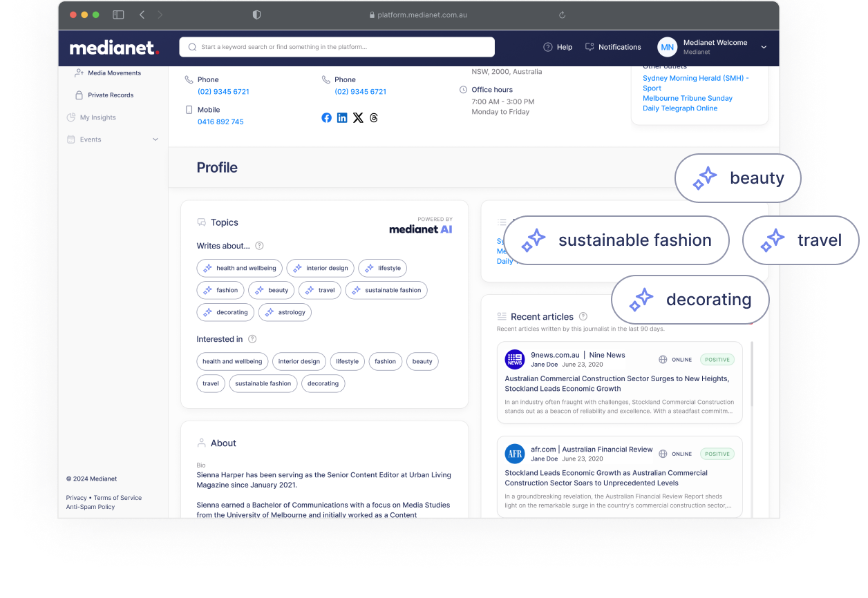Open the Notifications bell icon
Viewport: 868px width, 598px height.
590,47
